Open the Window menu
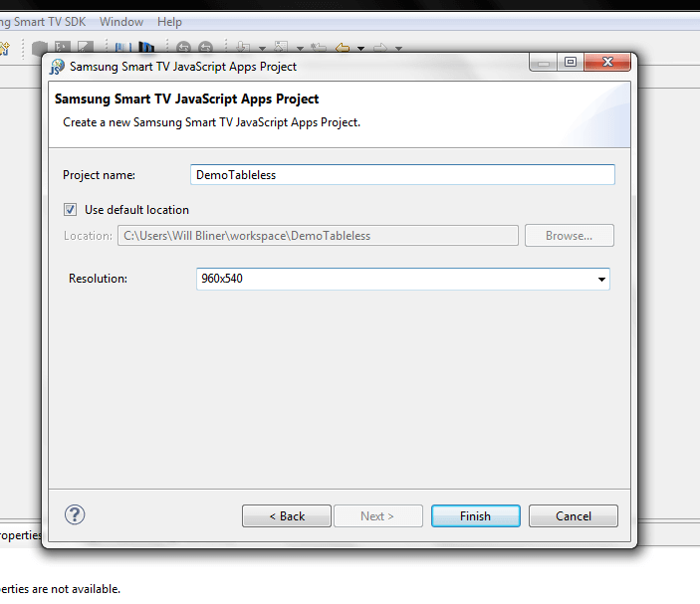The image size is (700, 604). [x=121, y=22]
